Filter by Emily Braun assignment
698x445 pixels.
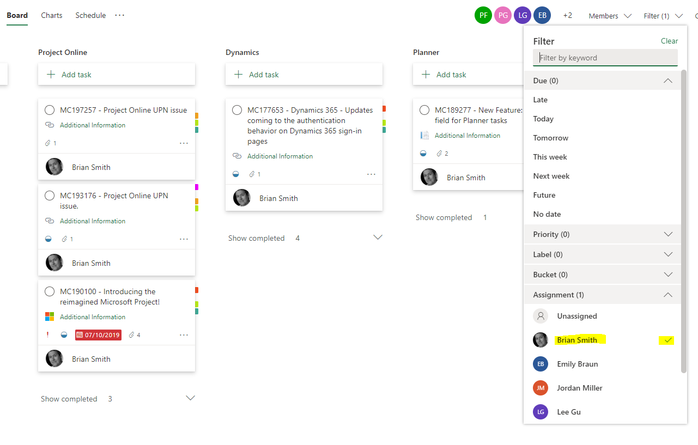click(603, 364)
